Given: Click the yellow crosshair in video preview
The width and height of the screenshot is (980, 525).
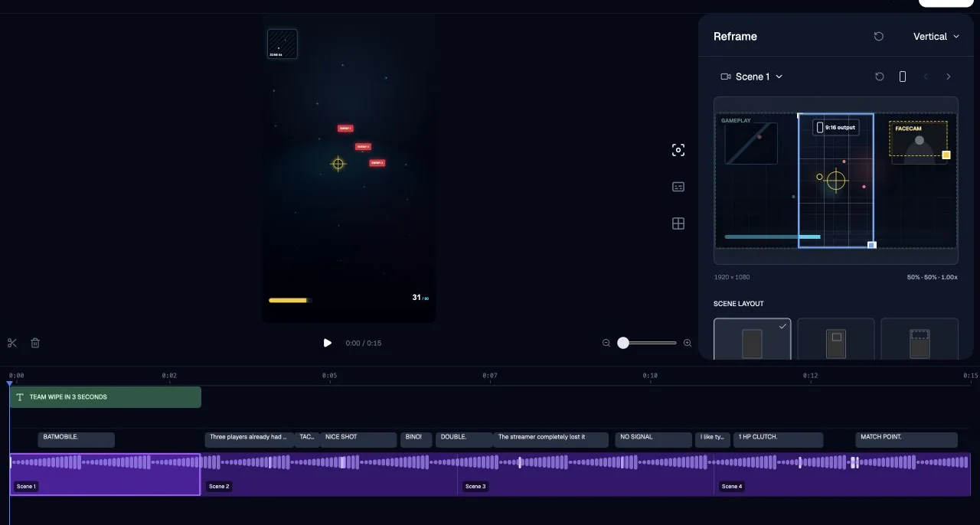Looking at the screenshot, I should [x=338, y=164].
